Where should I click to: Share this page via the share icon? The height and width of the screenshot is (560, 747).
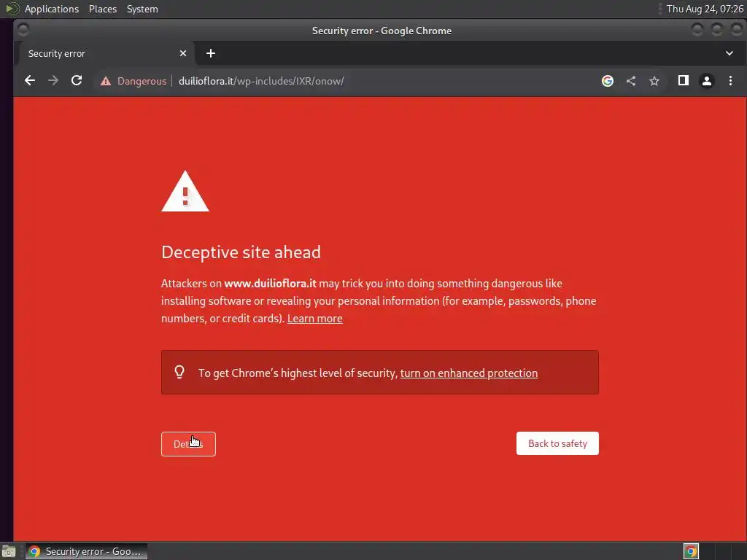pos(631,81)
